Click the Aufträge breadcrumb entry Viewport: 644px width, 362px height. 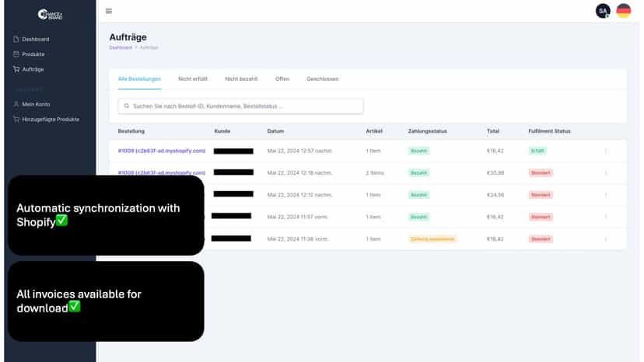click(x=149, y=47)
